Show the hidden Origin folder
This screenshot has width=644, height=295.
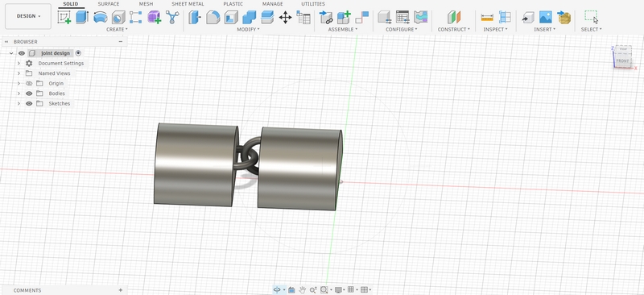coord(29,84)
